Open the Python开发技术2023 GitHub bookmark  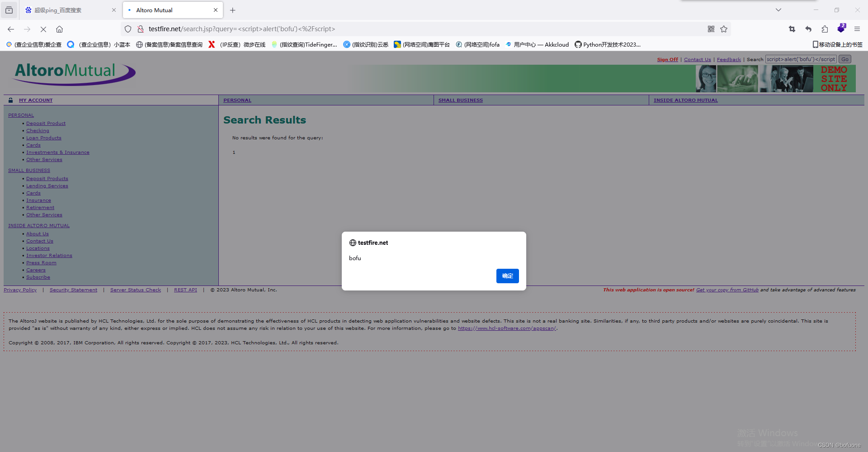point(608,44)
